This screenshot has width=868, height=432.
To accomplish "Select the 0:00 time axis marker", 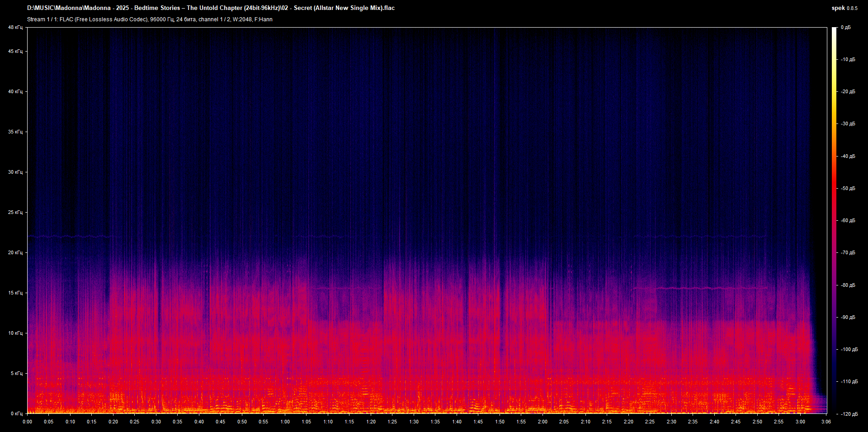I will (28, 422).
